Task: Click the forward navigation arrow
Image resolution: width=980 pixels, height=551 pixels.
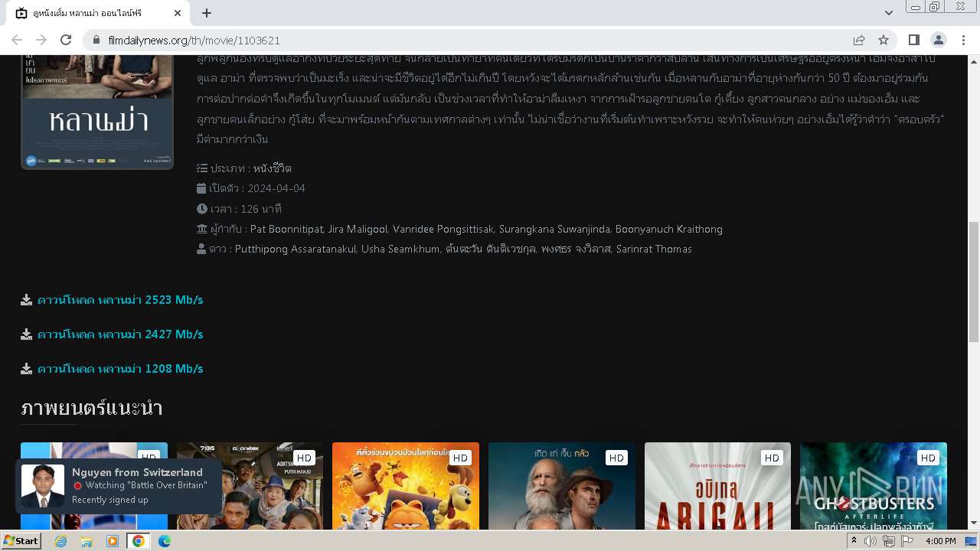Action: point(41,40)
